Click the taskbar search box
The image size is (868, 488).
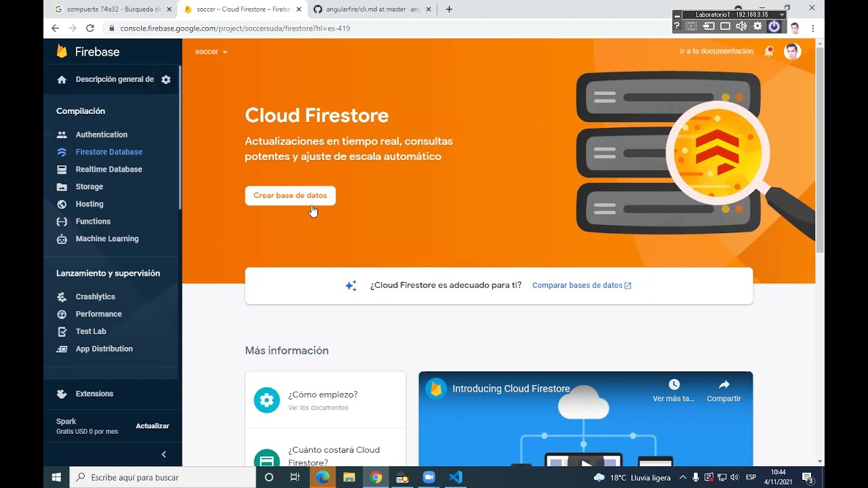(163, 477)
